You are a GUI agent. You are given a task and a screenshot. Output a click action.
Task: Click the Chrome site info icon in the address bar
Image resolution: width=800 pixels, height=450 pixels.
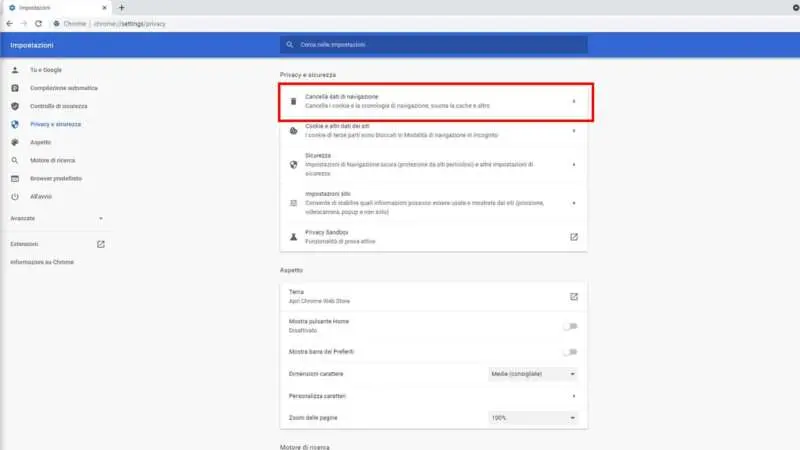[57, 23]
